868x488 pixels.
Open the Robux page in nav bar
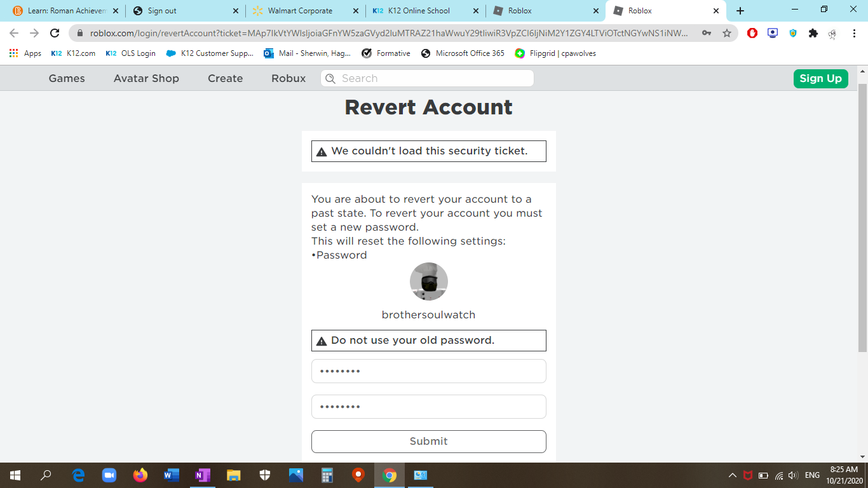288,78
